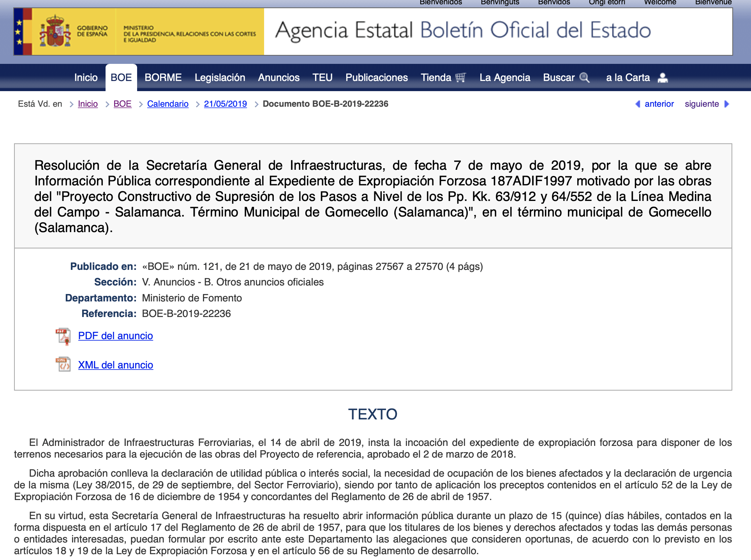Click the Ministerio de la Presidencia logo text

190,34
